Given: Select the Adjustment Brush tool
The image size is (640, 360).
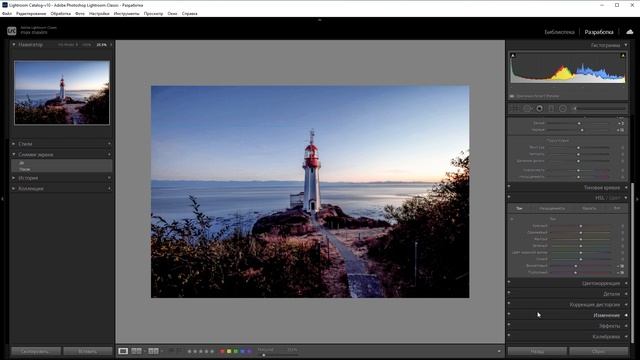Looking at the screenshot, I should pos(599,109).
